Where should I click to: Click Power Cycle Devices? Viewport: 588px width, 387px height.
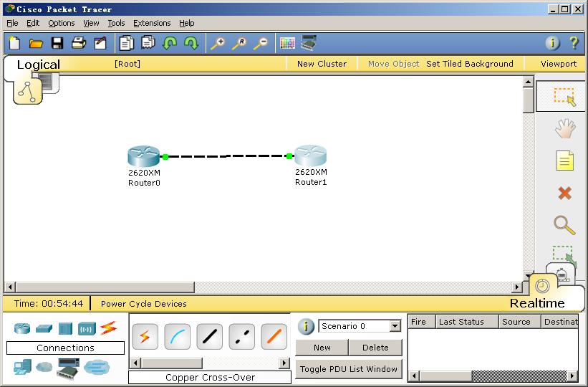(144, 304)
